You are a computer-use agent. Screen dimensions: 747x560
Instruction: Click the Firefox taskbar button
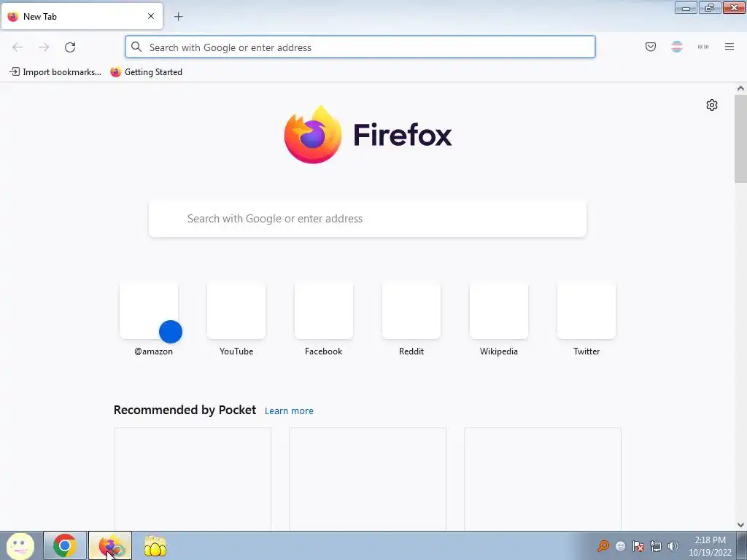click(110, 545)
